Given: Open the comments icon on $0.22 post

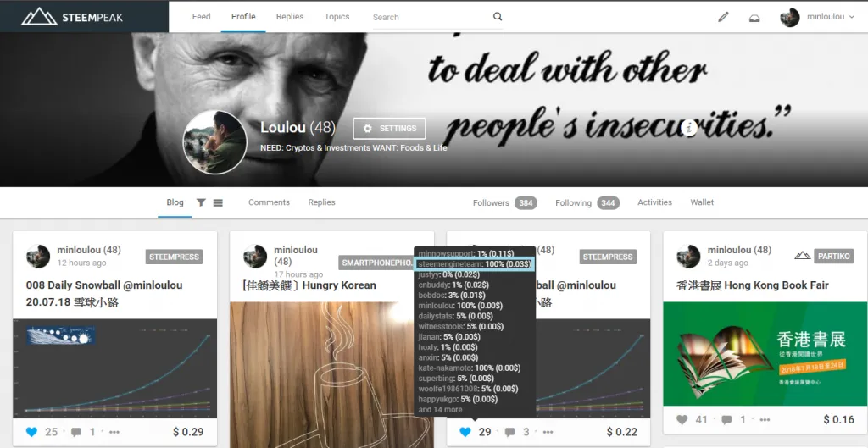Looking at the screenshot, I should pyautogui.click(x=509, y=433).
